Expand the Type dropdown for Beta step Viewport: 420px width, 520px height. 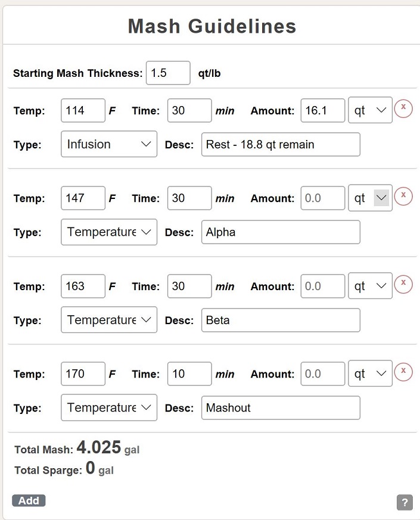(x=108, y=320)
